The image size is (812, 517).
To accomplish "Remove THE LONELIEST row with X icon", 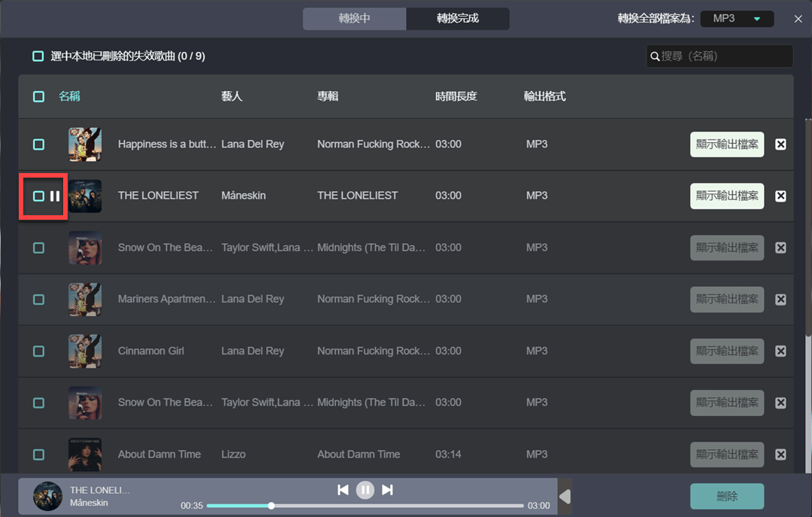I will [780, 196].
